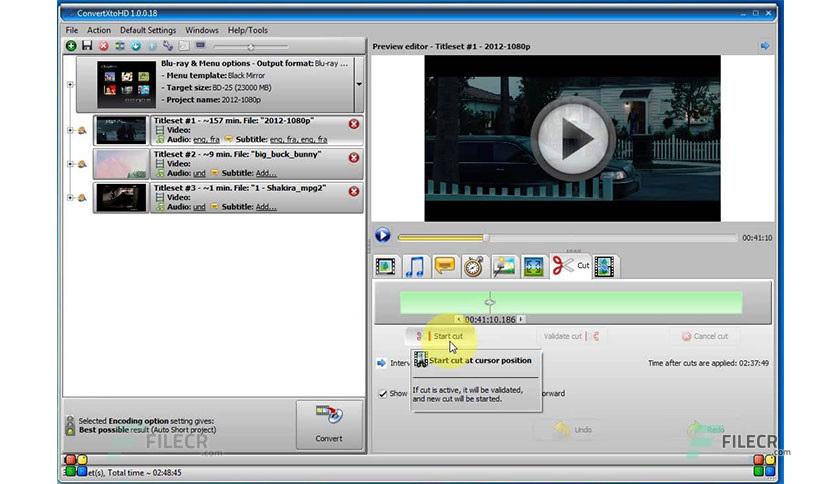Click the Video filmstrip icon in Titleset #1

pos(159,130)
